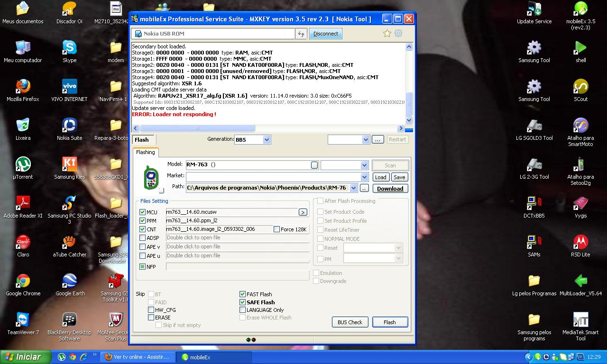Select the Flashing sub-tab
The width and height of the screenshot is (607, 364).
[146, 152]
